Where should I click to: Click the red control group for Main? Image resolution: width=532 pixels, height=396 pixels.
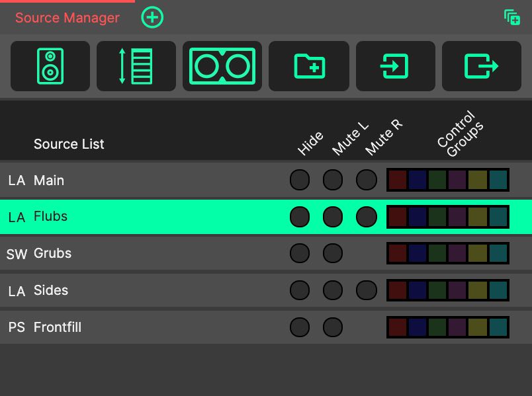click(x=398, y=180)
